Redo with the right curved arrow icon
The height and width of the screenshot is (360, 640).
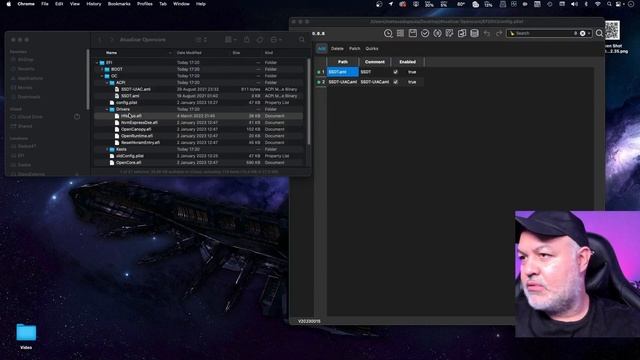click(499, 33)
